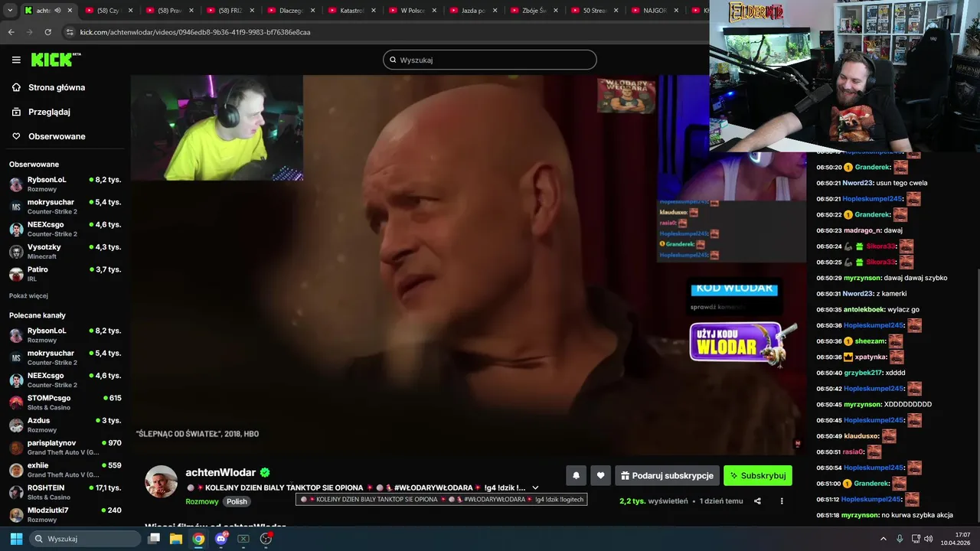Click antolekboek message "wylacz go"
The width and height of the screenshot is (980, 551).
903,309
